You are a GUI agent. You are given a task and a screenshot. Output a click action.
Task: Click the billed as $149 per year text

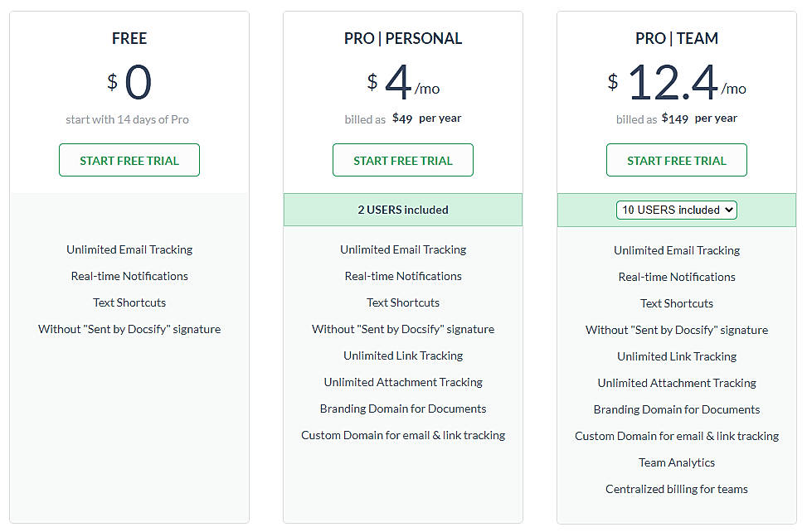(676, 118)
